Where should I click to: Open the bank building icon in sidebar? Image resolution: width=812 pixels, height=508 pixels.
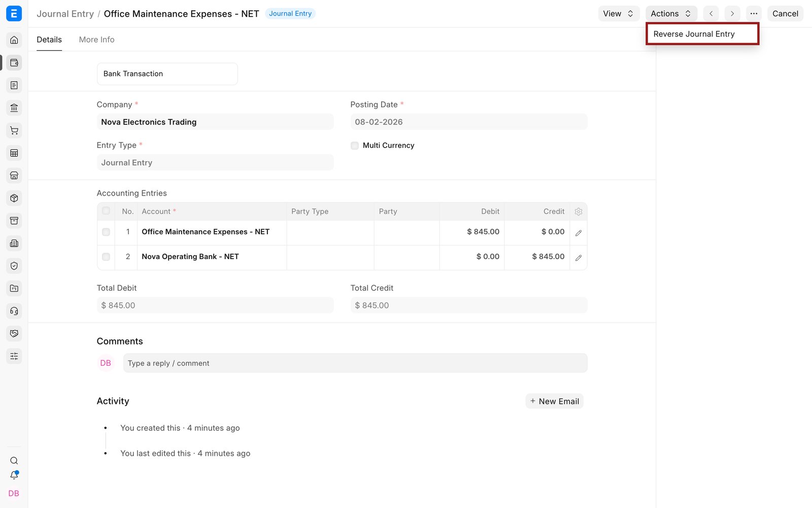[x=14, y=108]
